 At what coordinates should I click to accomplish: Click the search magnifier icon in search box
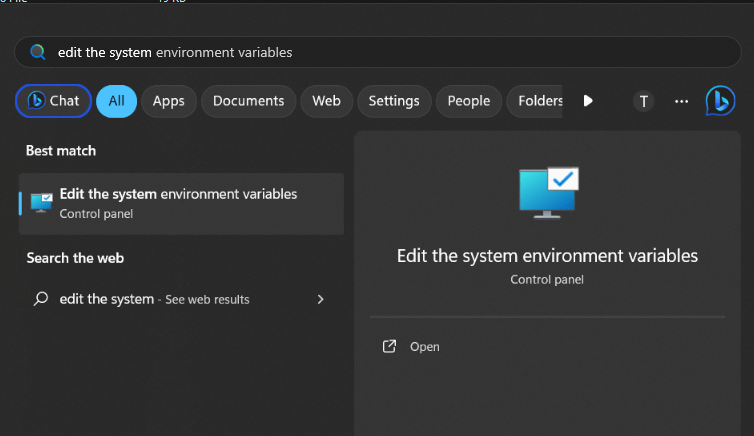pos(38,52)
